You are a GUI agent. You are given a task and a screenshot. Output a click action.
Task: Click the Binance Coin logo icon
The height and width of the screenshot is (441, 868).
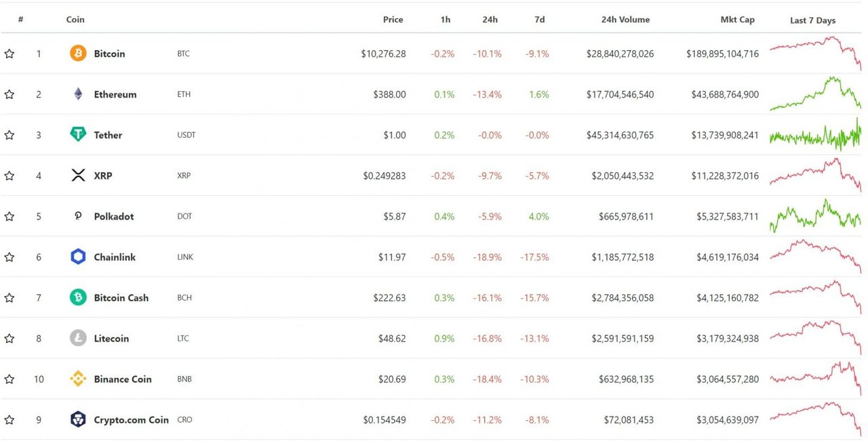pyautogui.click(x=78, y=379)
